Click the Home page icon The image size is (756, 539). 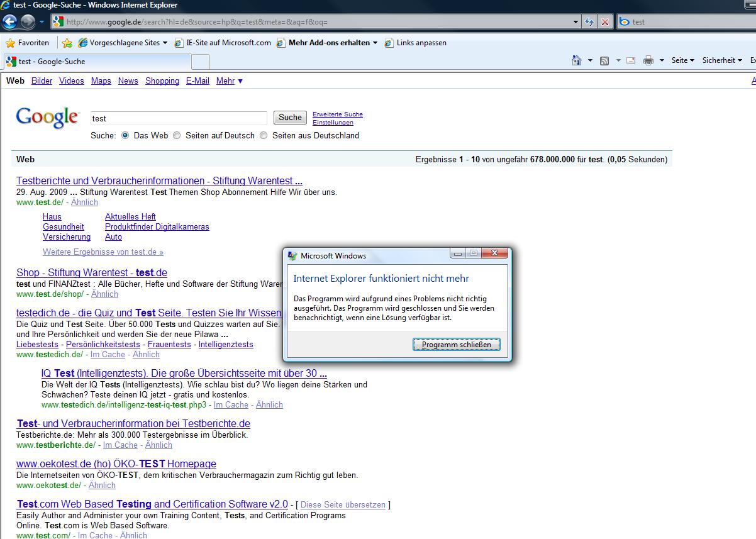pyautogui.click(x=577, y=60)
